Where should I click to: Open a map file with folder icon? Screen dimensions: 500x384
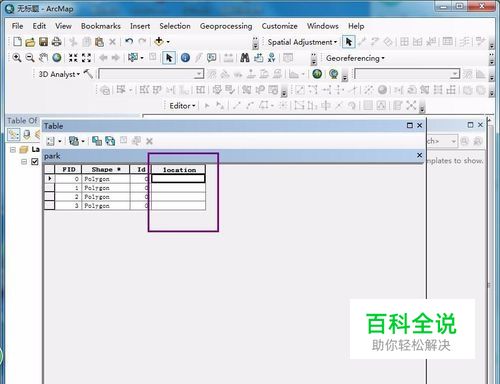click(x=30, y=42)
